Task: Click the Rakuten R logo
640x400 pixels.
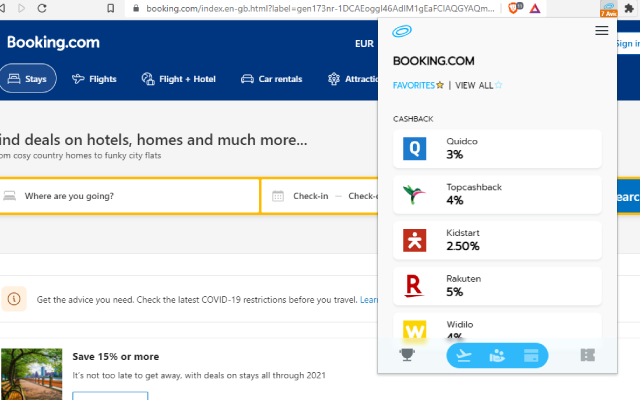Action: pyautogui.click(x=414, y=286)
